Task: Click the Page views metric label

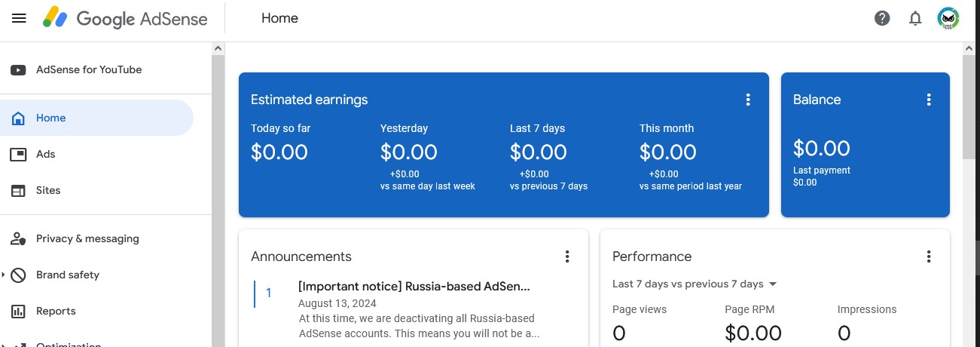Action: coord(640,309)
